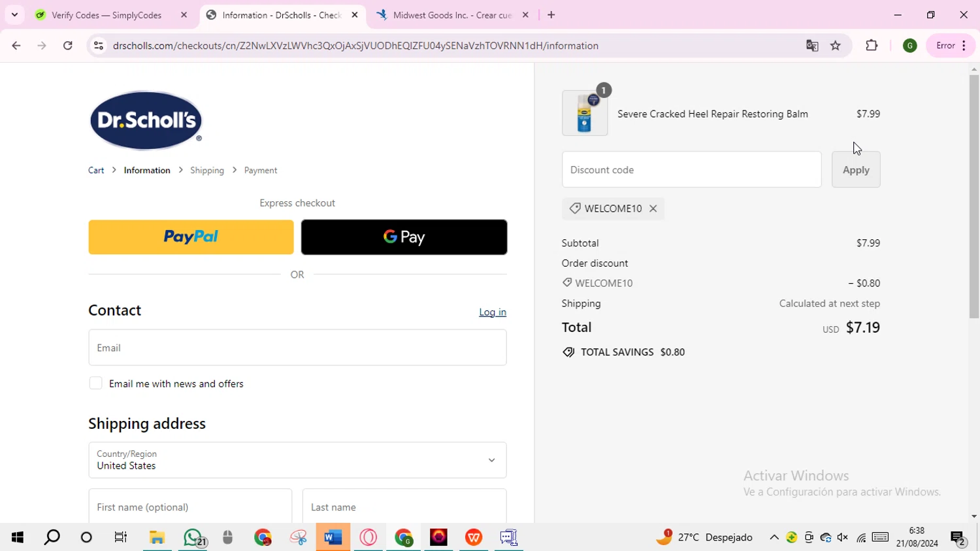
Task: Show hidden system tray icons
Action: point(774,537)
